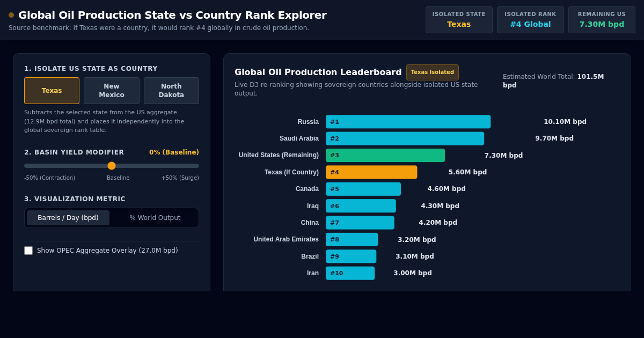This screenshot has width=644, height=338.
Task: Click the Canada #5 bar
Action: coord(363,189)
